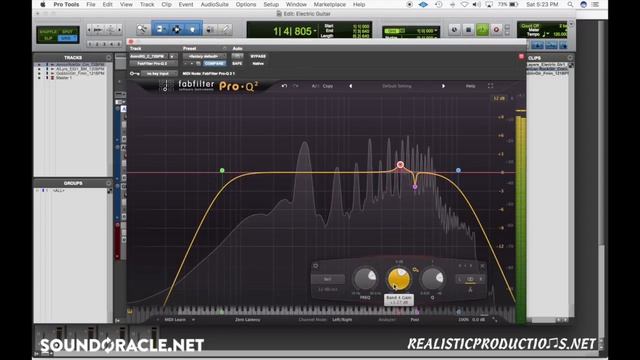Toggle Grid edit mode
Viewport: 640px width, 360px height.
67,38
